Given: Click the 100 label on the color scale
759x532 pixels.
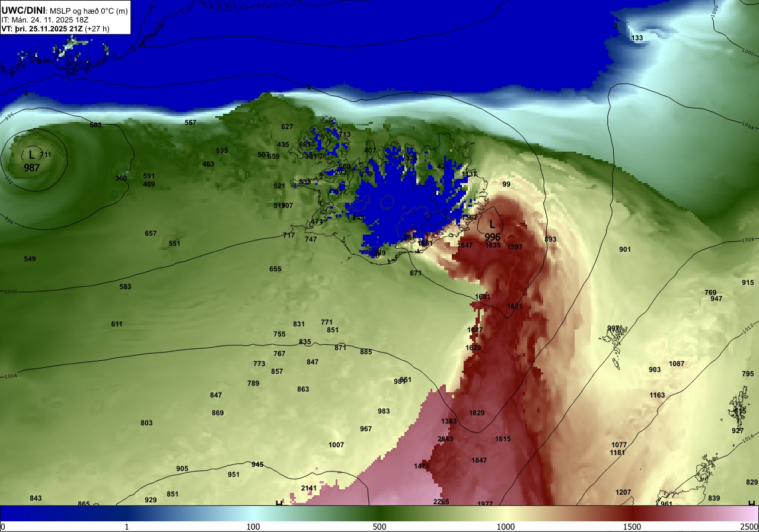Looking at the screenshot, I should pyautogui.click(x=253, y=527).
